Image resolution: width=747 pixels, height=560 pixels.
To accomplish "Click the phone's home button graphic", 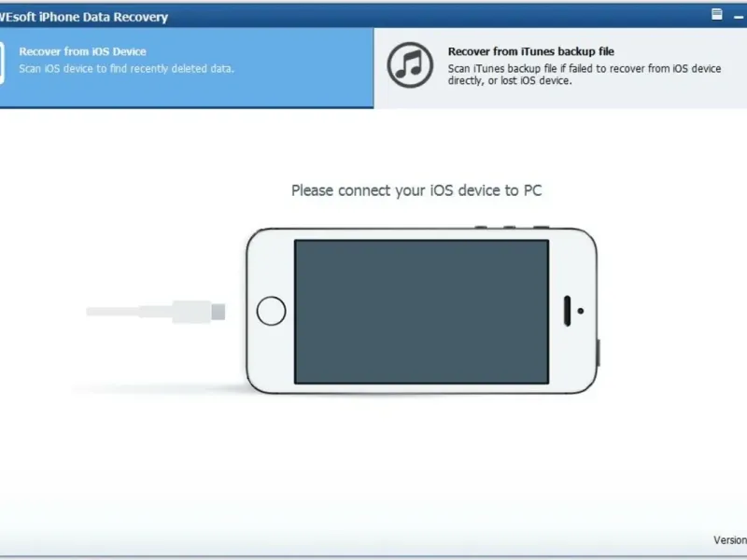I will 271,311.
